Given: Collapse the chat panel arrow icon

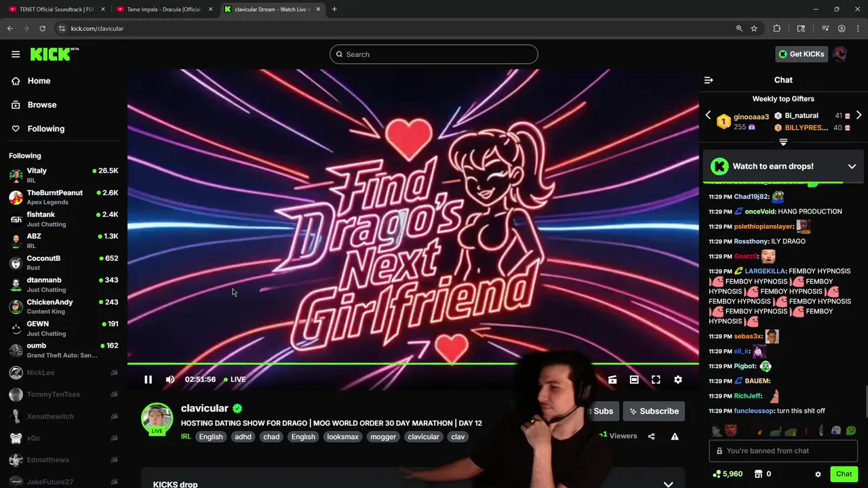Looking at the screenshot, I should [709, 80].
